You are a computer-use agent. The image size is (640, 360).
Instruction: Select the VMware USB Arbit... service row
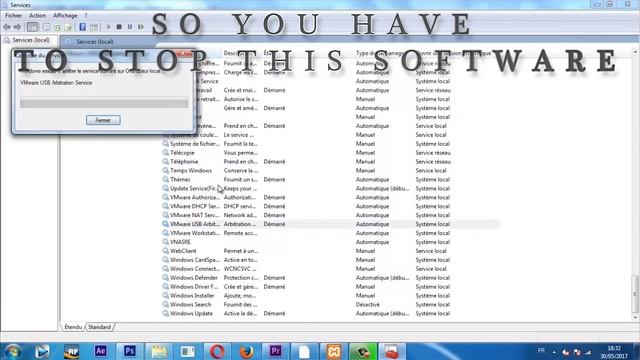(x=331, y=224)
